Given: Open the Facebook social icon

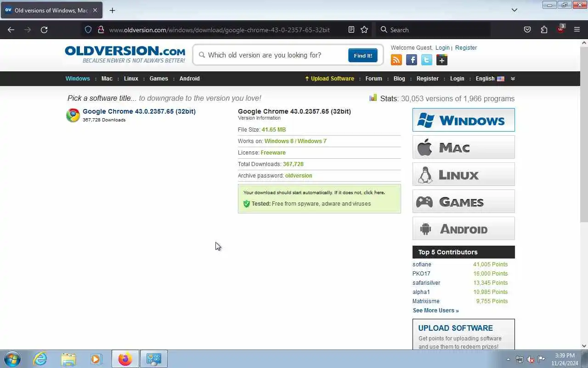Looking at the screenshot, I should [412, 60].
